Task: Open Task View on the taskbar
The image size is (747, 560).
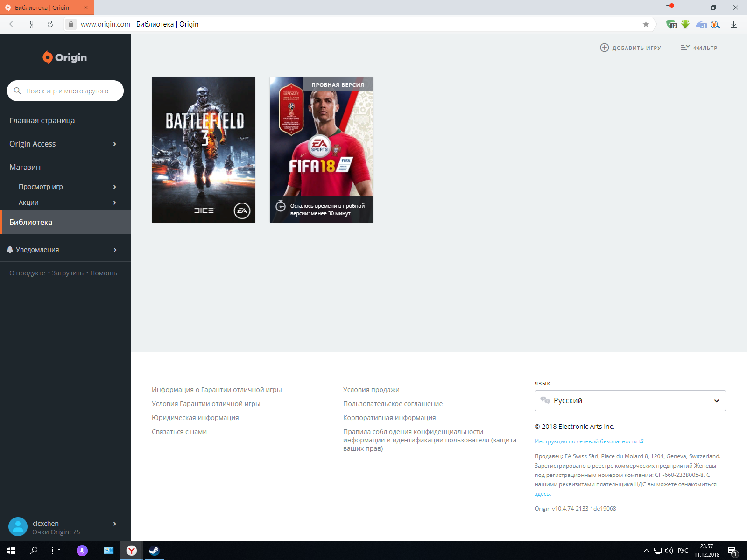Action: [x=56, y=551]
